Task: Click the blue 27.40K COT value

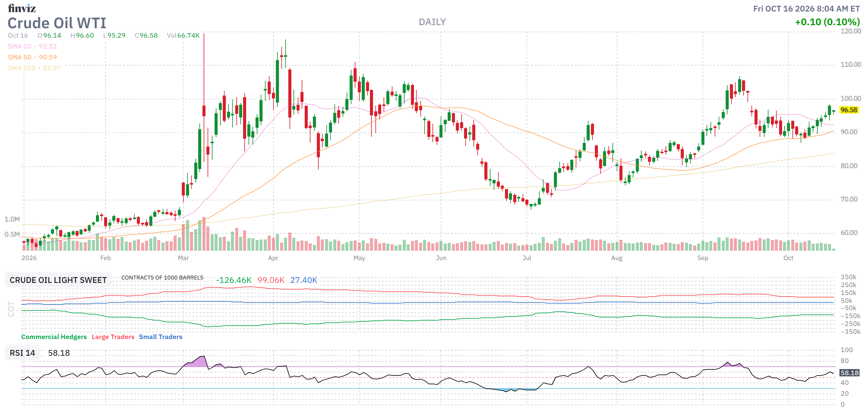Action: [x=303, y=280]
